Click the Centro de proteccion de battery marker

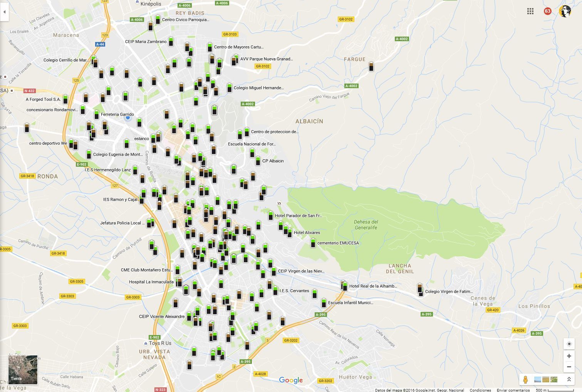[x=247, y=132]
